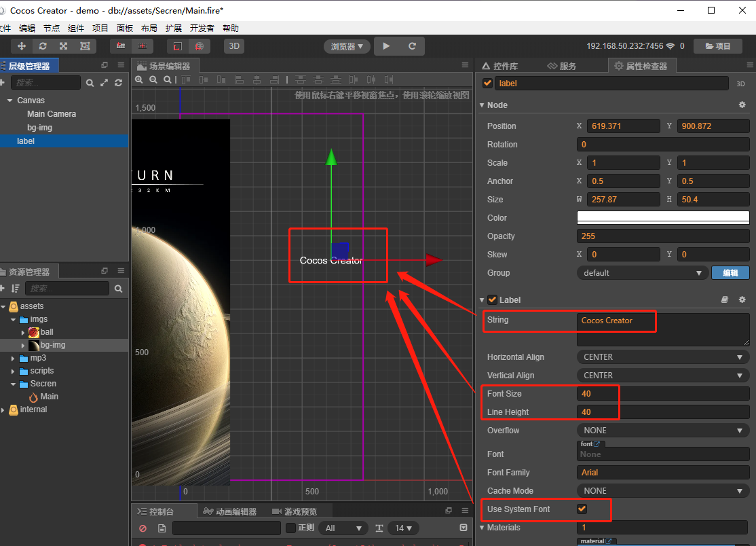The image size is (756, 546).
Task: Collapse the Secren folder
Action: (x=13, y=384)
